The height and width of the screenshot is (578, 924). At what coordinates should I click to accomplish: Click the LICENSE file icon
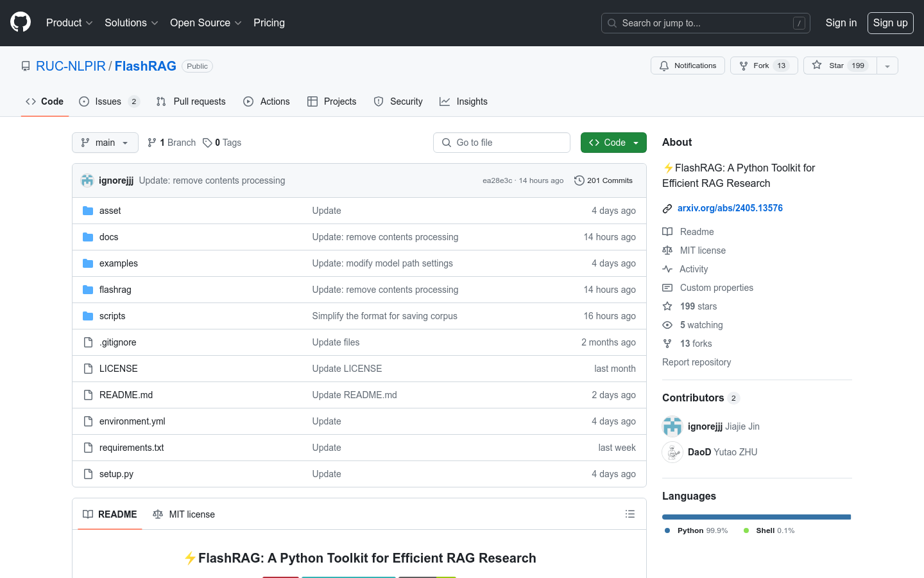click(x=88, y=369)
